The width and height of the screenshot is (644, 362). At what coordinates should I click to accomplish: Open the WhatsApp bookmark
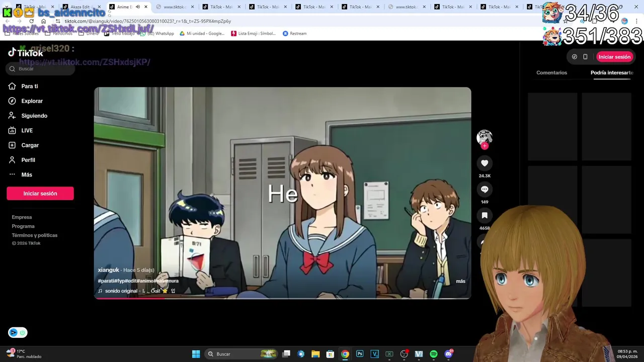157,34
